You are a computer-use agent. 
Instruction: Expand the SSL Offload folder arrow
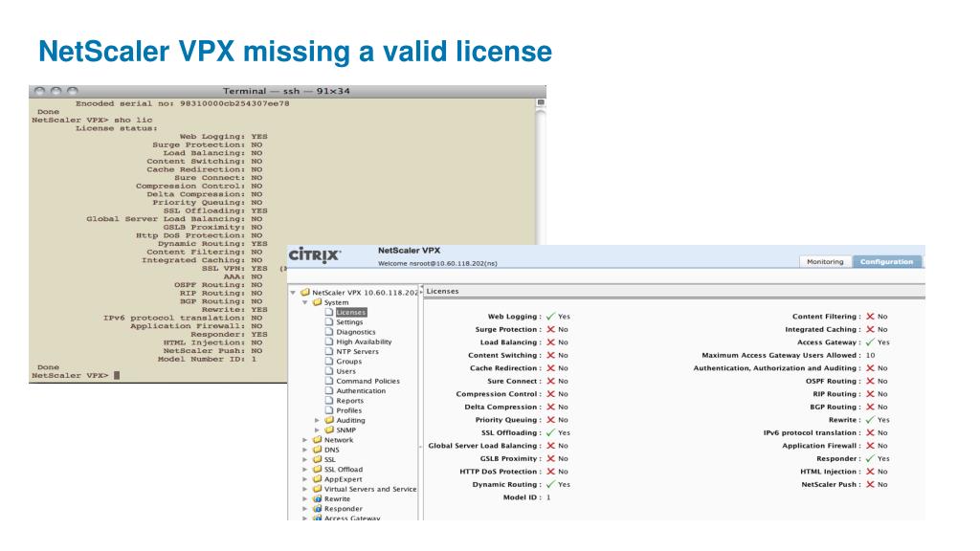(x=305, y=469)
